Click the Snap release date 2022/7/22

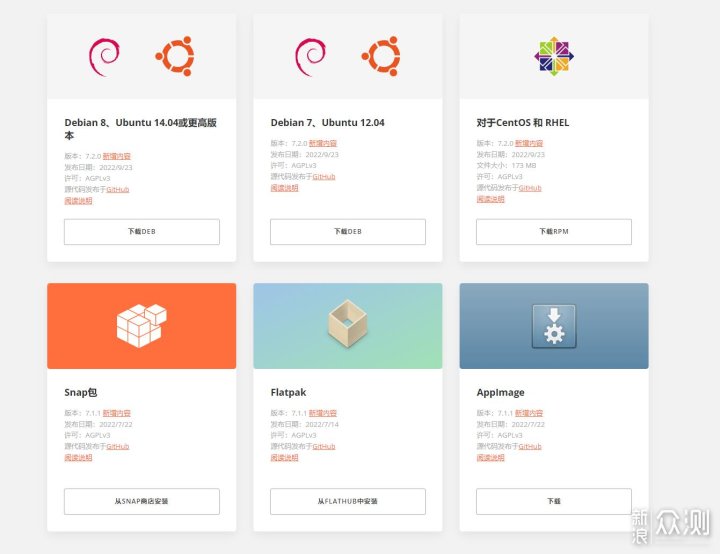click(116, 424)
